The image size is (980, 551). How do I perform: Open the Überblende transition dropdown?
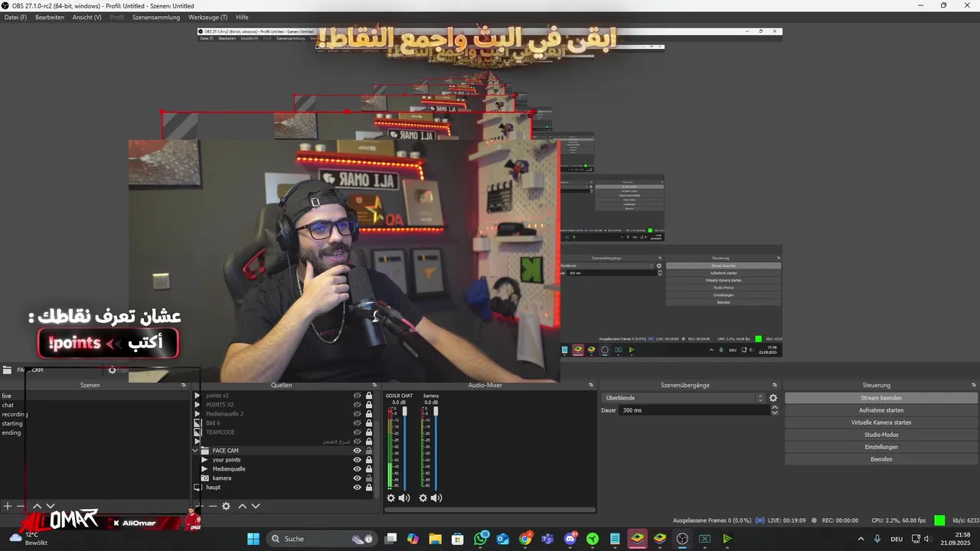(684, 398)
